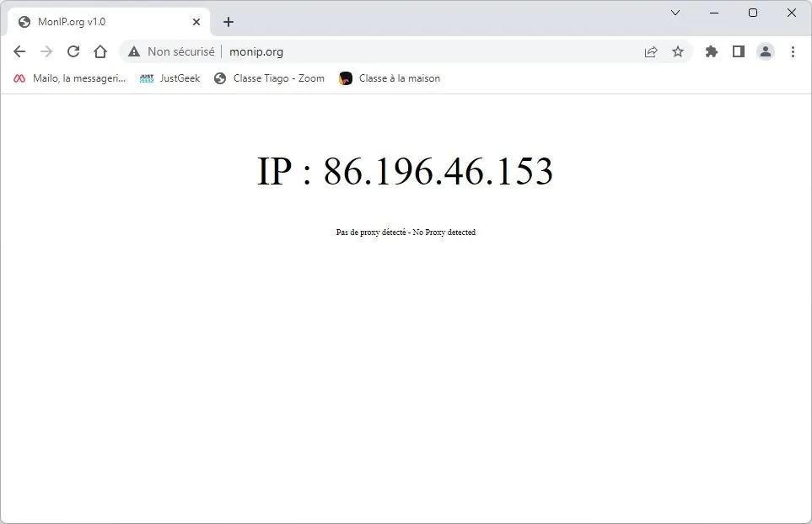Open a new tab
Viewport: 812px width, 524px height.
pyautogui.click(x=229, y=22)
